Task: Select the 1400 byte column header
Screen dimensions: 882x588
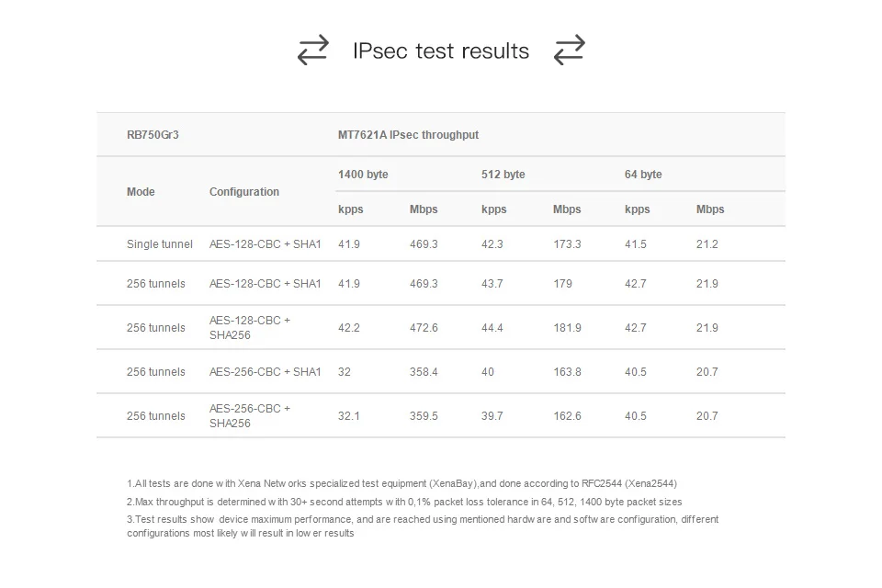Action: point(363,175)
